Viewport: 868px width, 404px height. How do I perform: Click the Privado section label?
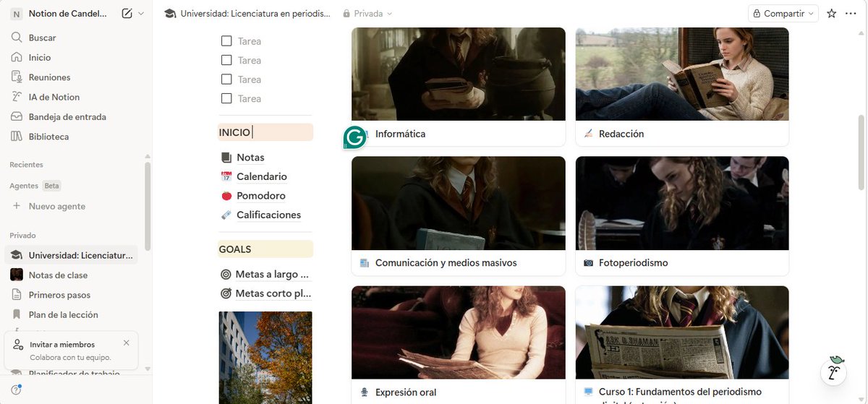pyautogui.click(x=22, y=236)
